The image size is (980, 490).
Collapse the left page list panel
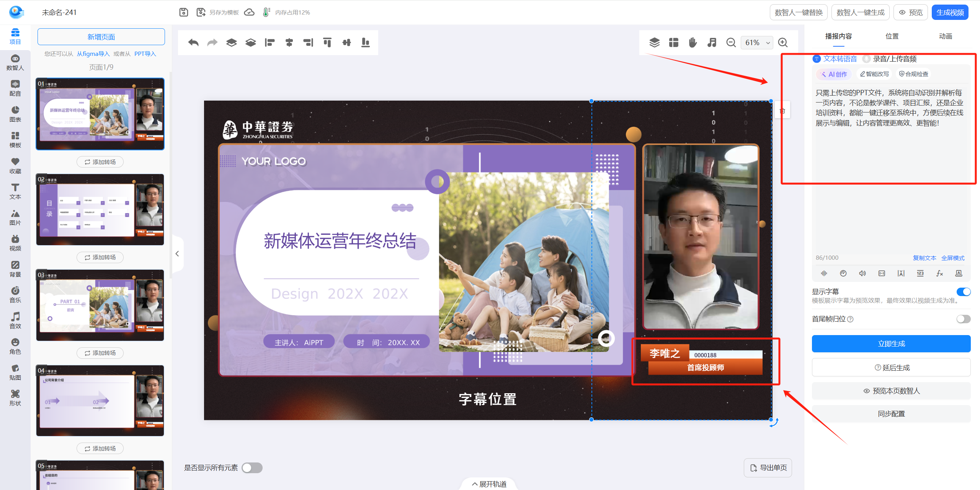tap(177, 254)
